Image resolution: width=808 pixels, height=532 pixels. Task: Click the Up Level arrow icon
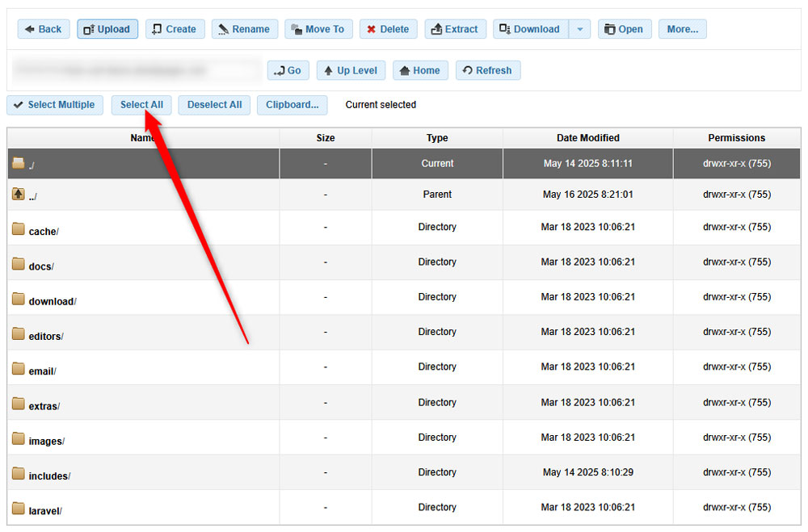329,69
